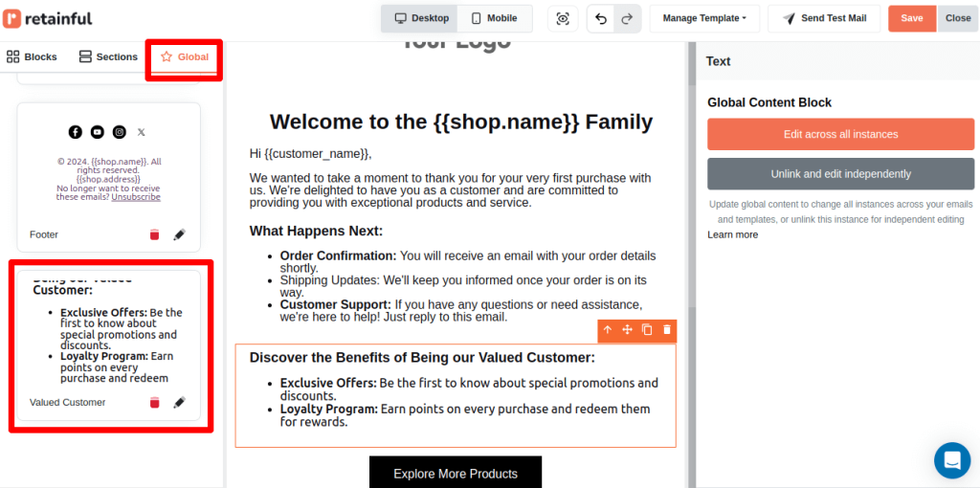Click the Text panel title
This screenshot has height=488, width=980.
pyautogui.click(x=718, y=61)
